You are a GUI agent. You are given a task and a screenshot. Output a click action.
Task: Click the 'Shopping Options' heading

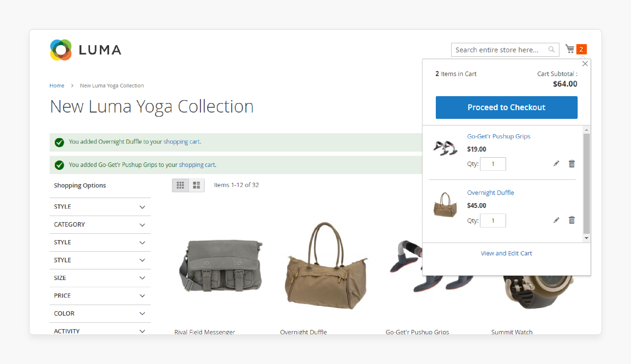tap(80, 185)
